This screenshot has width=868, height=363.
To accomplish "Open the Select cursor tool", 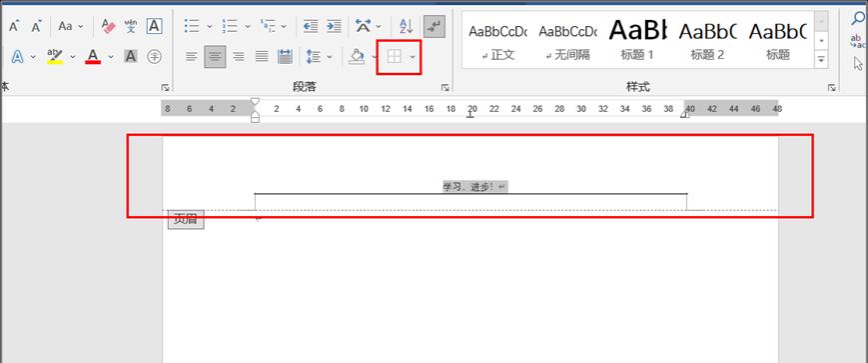I will 859,64.
